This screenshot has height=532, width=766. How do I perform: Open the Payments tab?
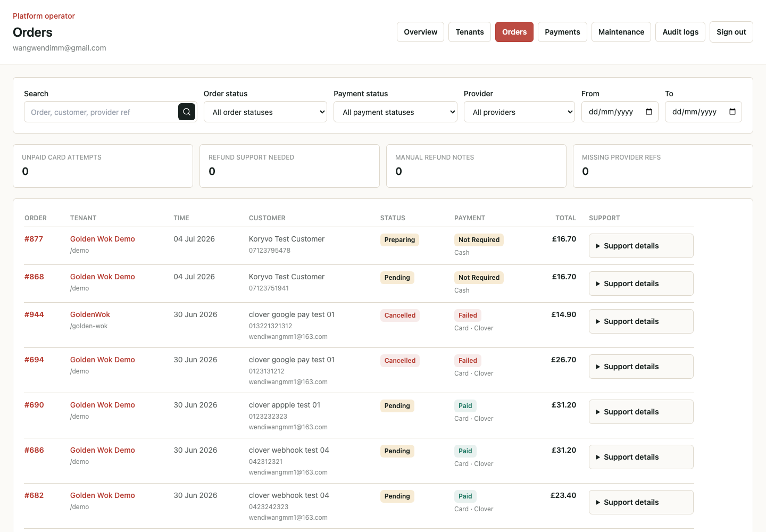pos(562,32)
